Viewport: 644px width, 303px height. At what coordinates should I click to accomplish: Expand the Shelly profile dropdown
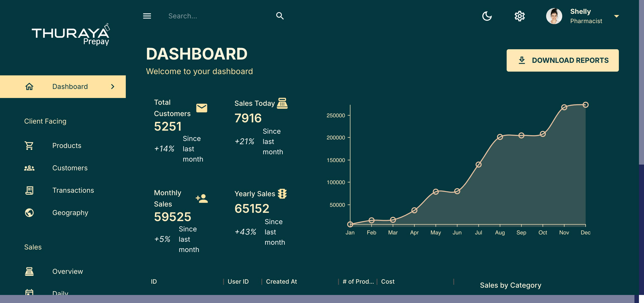pos(617,16)
